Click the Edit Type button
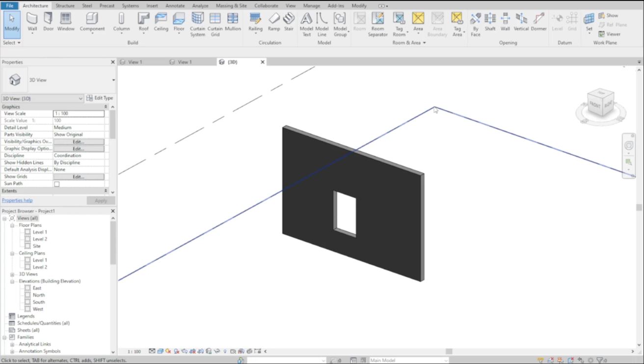The height and width of the screenshot is (364, 644). pyautogui.click(x=100, y=98)
